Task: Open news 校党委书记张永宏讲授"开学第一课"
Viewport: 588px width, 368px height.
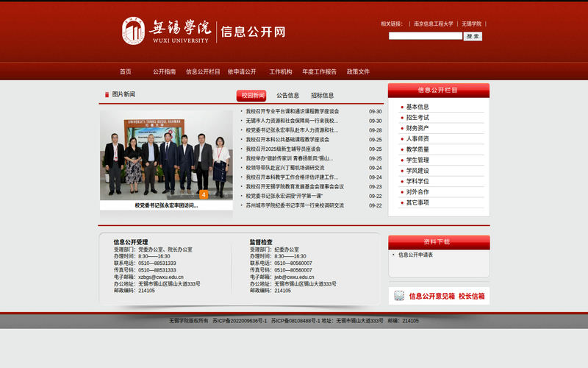Action: click(284, 196)
